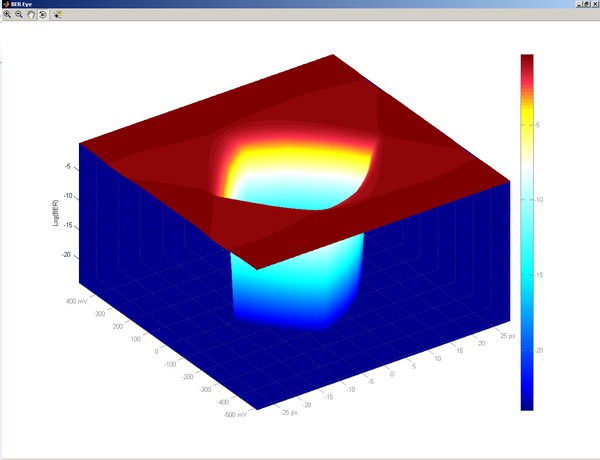The image size is (600, 460).
Task: Activate the Pan hand tool
Action: pos(30,15)
